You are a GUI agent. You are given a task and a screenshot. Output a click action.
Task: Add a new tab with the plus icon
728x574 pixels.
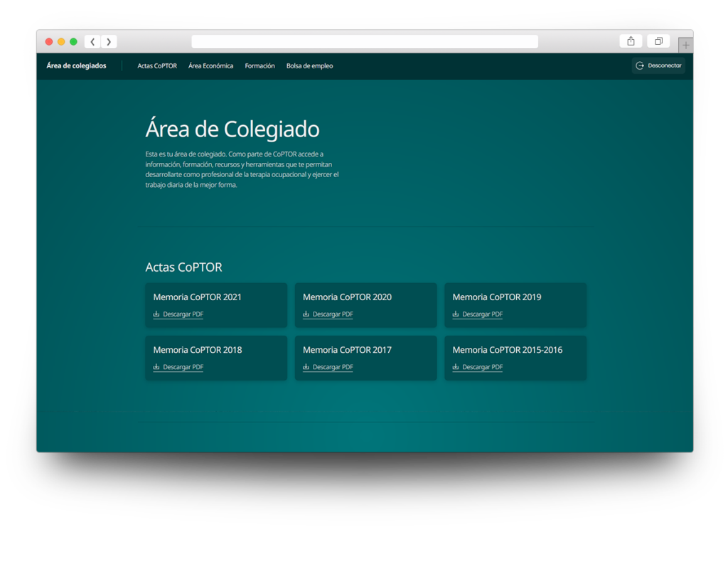click(686, 45)
